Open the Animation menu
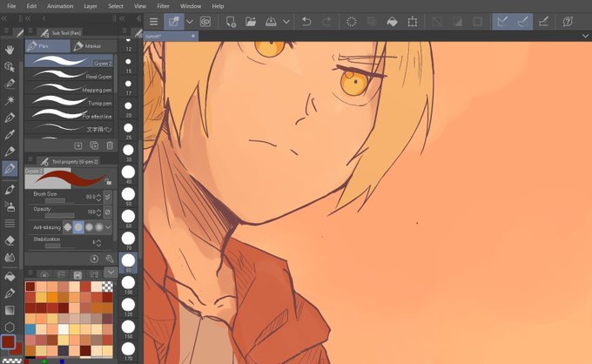The height and width of the screenshot is (364, 592). pos(60,6)
